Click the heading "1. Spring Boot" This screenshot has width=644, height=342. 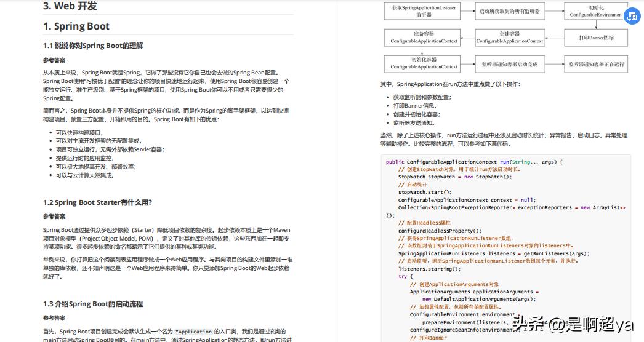(x=76, y=26)
